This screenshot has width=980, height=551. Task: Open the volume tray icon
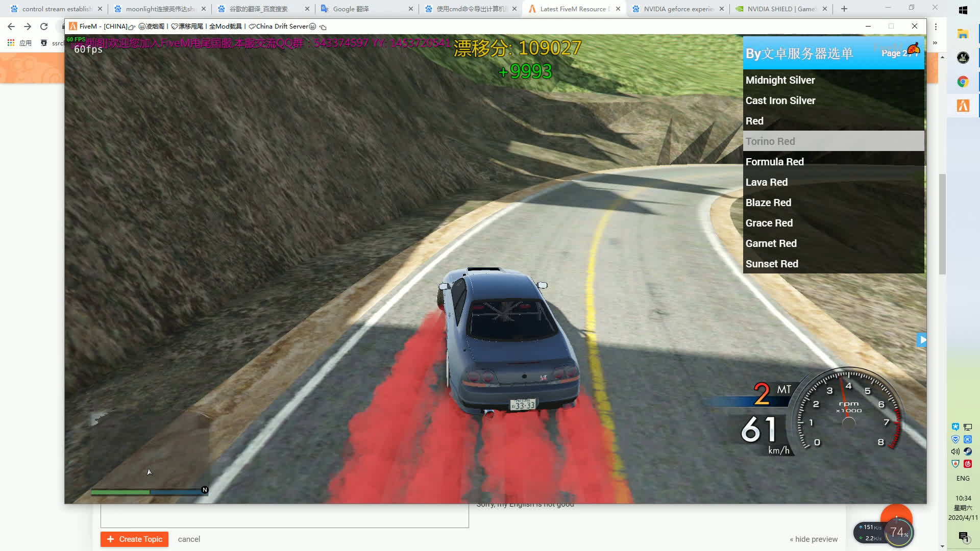(955, 452)
